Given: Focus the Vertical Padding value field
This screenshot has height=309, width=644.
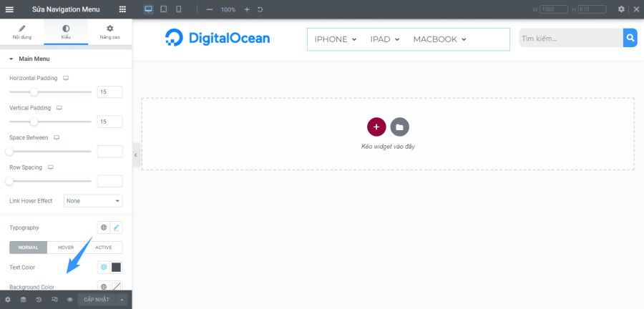Looking at the screenshot, I should coord(109,122).
